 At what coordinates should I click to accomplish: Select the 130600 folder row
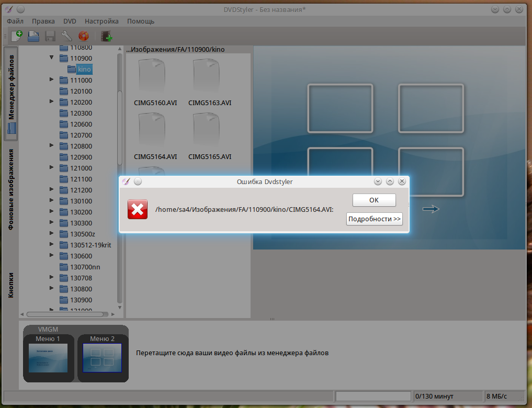coord(76,256)
